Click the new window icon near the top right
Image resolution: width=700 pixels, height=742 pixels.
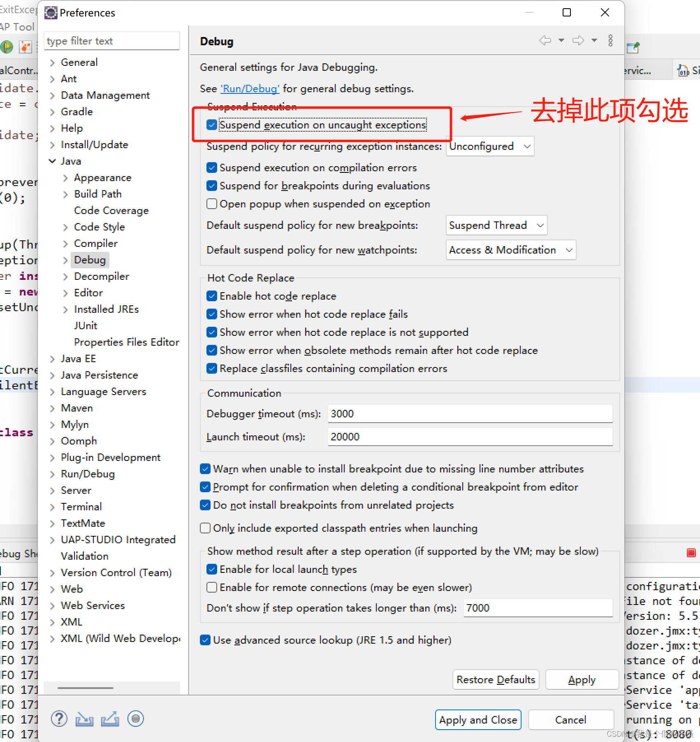click(x=633, y=47)
